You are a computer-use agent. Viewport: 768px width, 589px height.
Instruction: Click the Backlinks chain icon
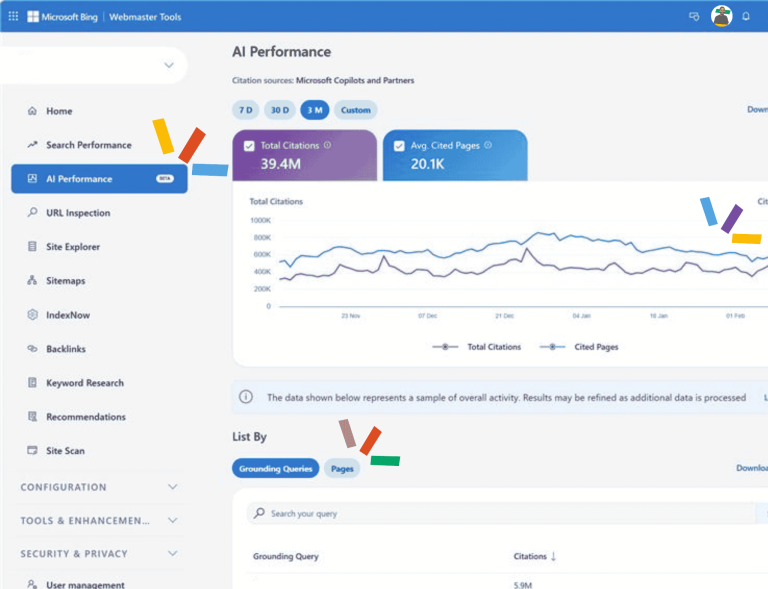32,349
